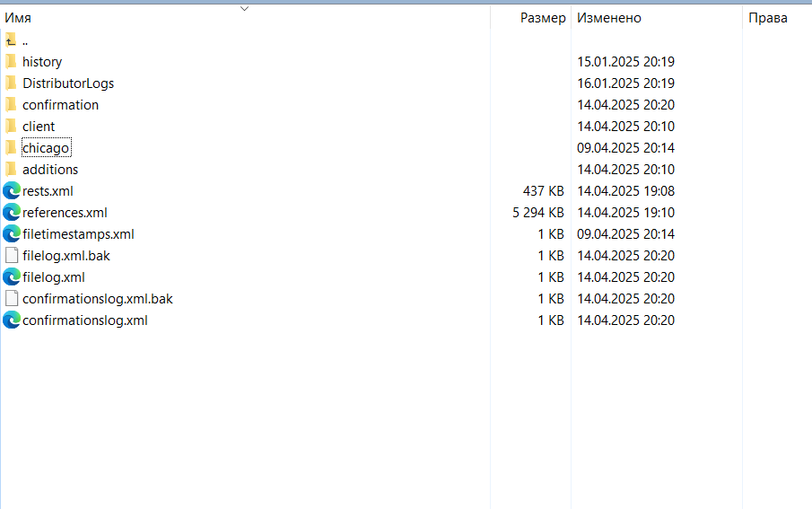
Task: Select the additions folder name
Action: coord(50,170)
